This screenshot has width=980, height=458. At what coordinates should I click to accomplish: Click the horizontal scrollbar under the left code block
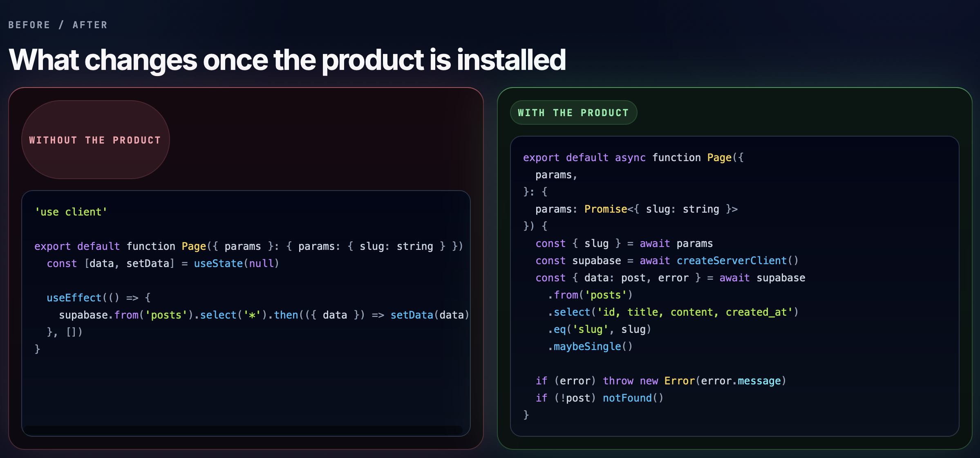click(245, 430)
